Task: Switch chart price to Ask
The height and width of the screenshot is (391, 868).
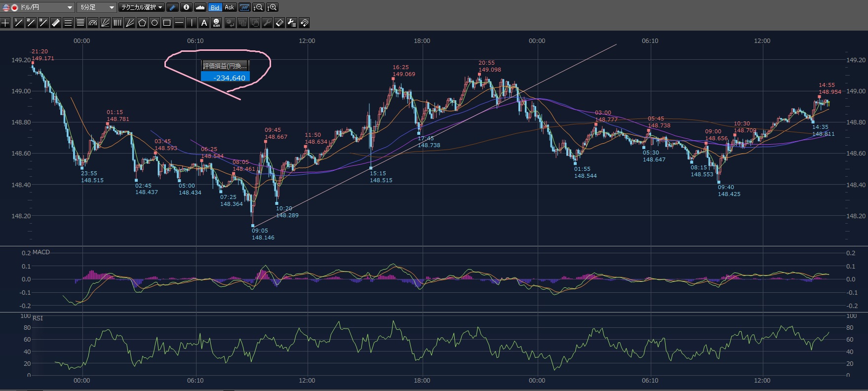Action: point(229,7)
